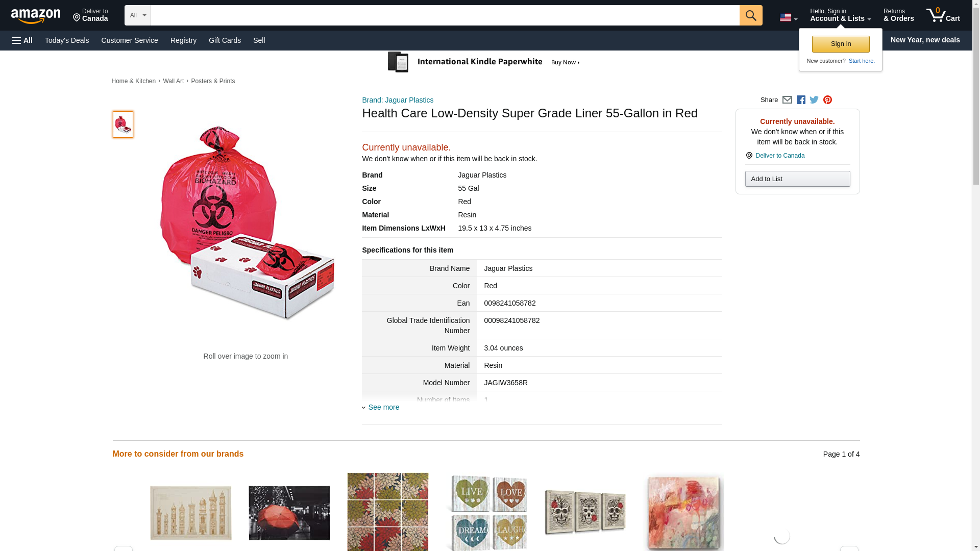
Task: Open the shopping cart icon
Action: (x=943, y=15)
